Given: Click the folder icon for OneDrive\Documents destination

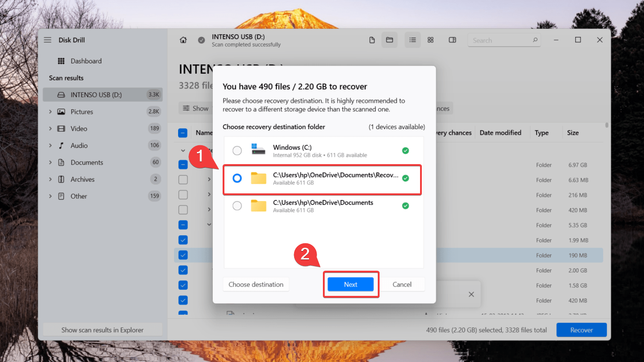Looking at the screenshot, I should 259,206.
